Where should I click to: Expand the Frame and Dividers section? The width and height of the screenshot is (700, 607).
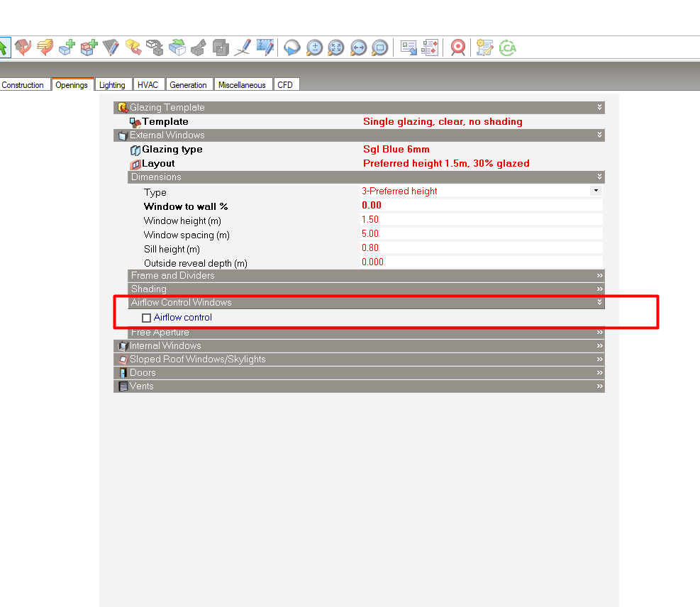click(366, 275)
